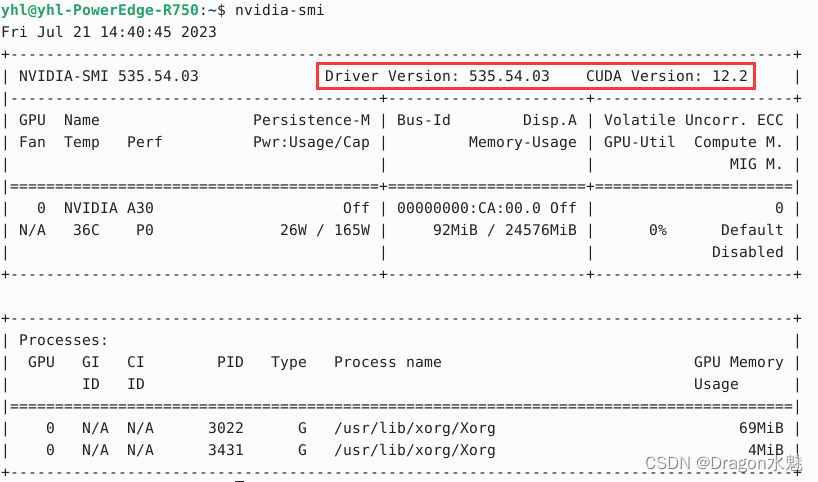Click the 'Compute M.' header

[738, 142]
